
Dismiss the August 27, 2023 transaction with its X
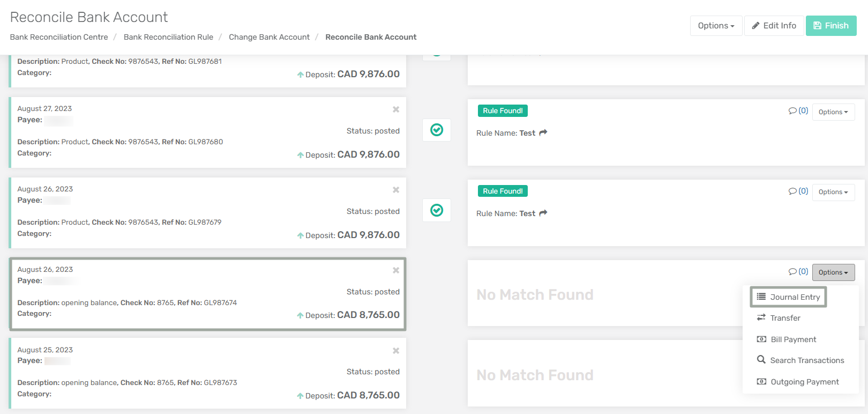[x=396, y=109]
